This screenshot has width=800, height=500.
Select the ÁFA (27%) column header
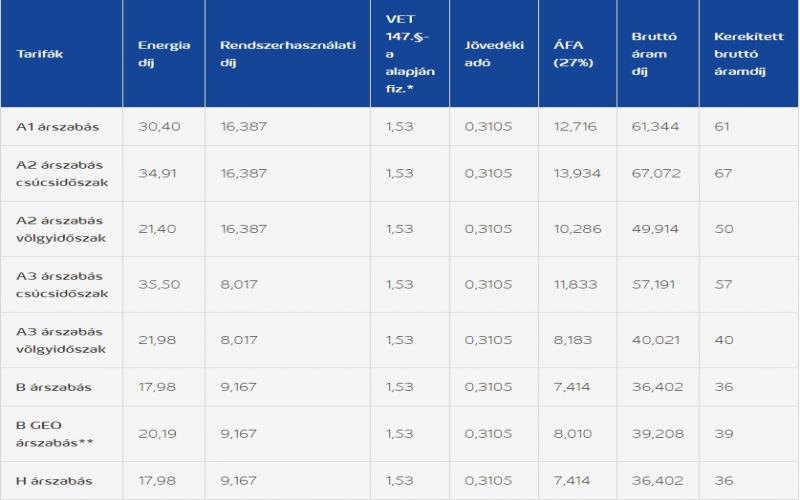click(x=573, y=54)
